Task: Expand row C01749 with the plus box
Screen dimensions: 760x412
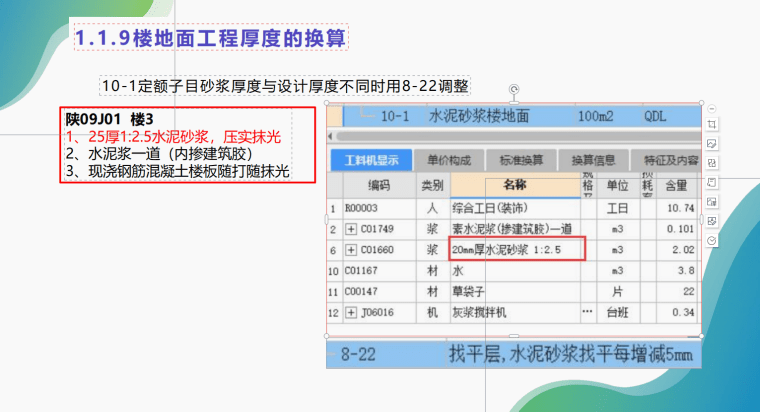Action: click(x=350, y=229)
